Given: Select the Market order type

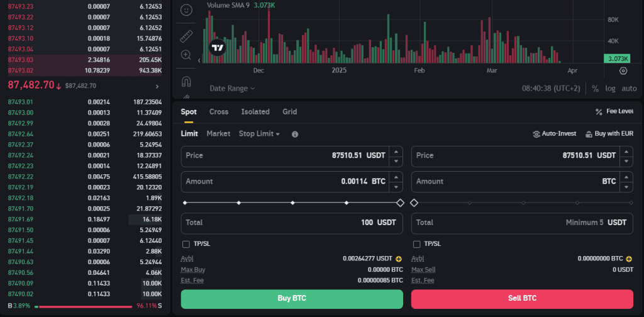Looking at the screenshot, I should [218, 133].
